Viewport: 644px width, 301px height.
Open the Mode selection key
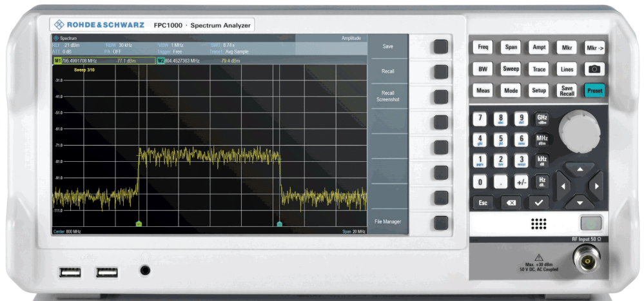coord(511,91)
